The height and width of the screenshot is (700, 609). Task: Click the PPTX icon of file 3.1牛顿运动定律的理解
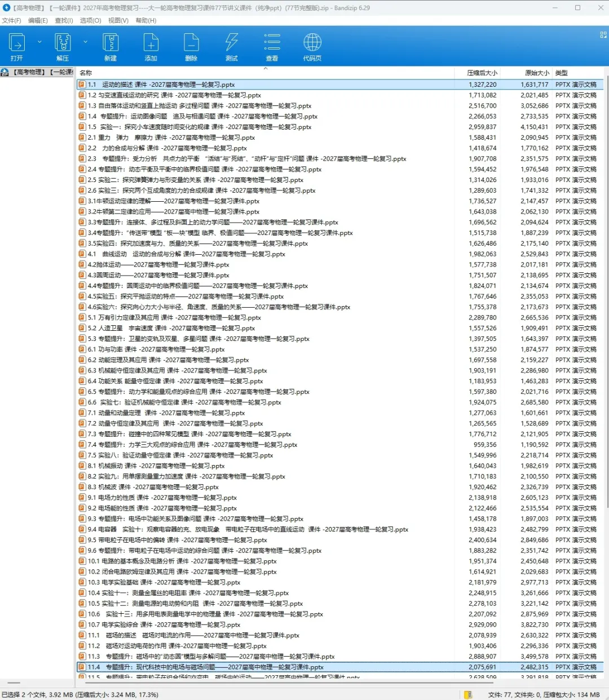(x=82, y=201)
